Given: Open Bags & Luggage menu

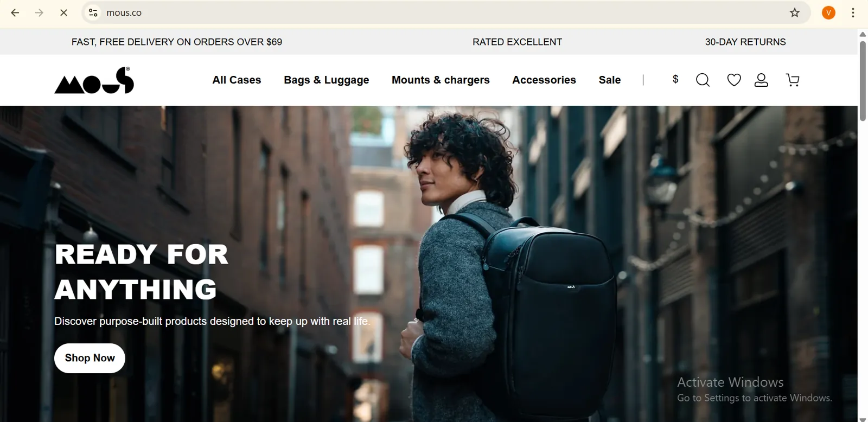Looking at the screenshot, I should 327,80.
